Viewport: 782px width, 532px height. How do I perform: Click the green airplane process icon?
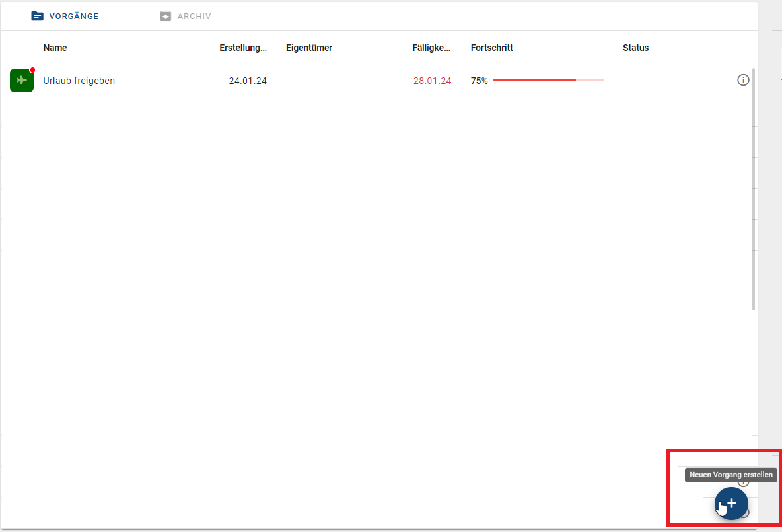coord(21,80)
